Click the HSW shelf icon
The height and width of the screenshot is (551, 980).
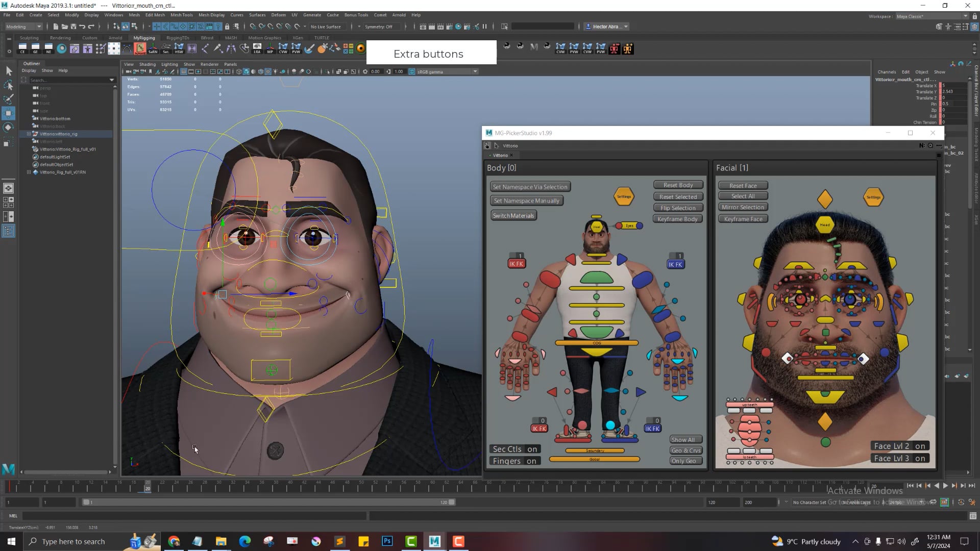(x=179, y=48)
